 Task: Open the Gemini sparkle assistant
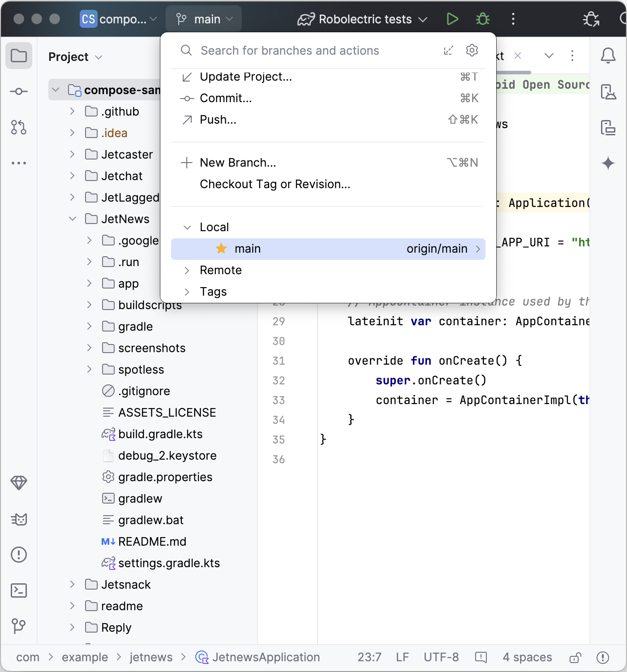pos(608,163)
